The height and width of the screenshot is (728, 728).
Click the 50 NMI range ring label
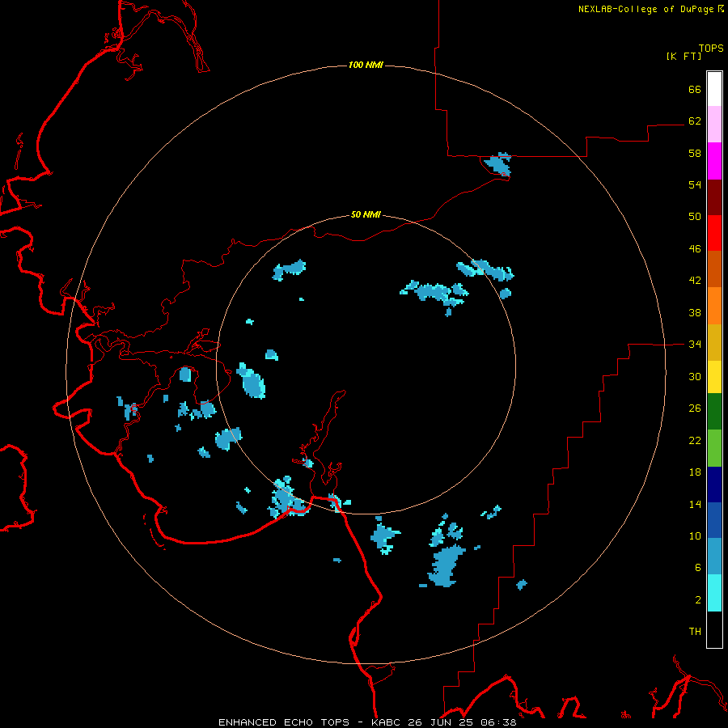click(366, 214)
